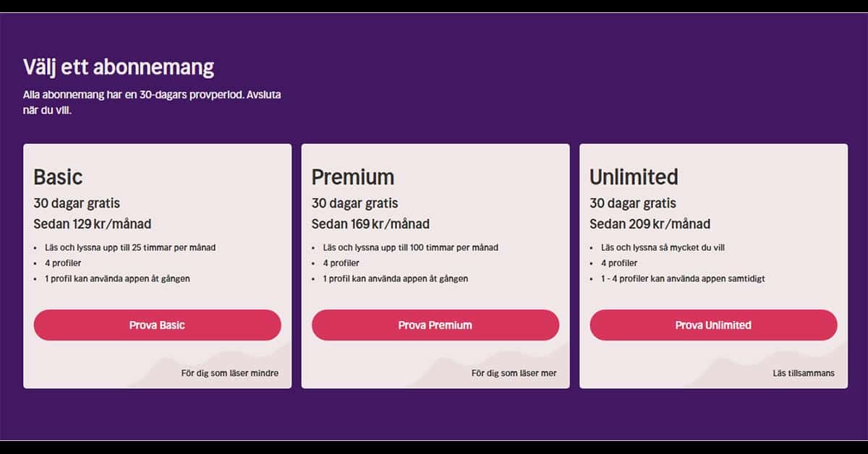Click 'Sedan 129 kr/månad' price text
Image resolution: width=868 pixels, height=454 pixels.
(x=93, y=224)
